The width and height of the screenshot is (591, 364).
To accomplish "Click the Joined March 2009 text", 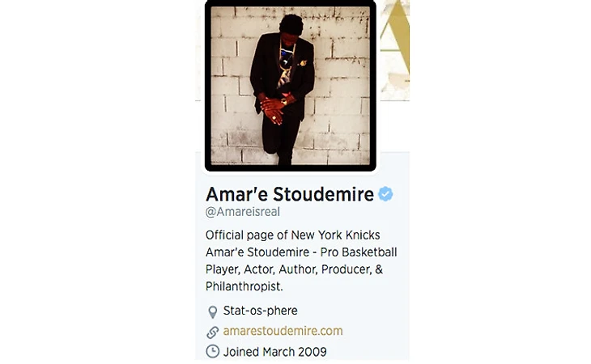I will [274, 352].
